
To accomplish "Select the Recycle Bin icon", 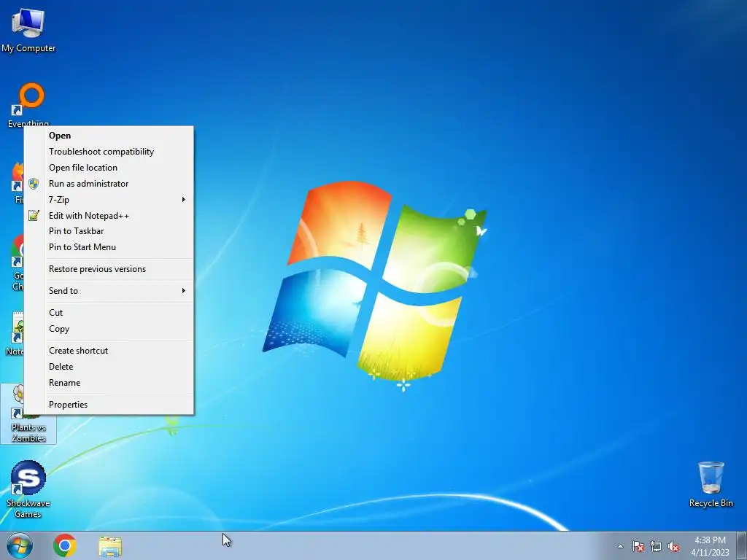I will 711,484.
